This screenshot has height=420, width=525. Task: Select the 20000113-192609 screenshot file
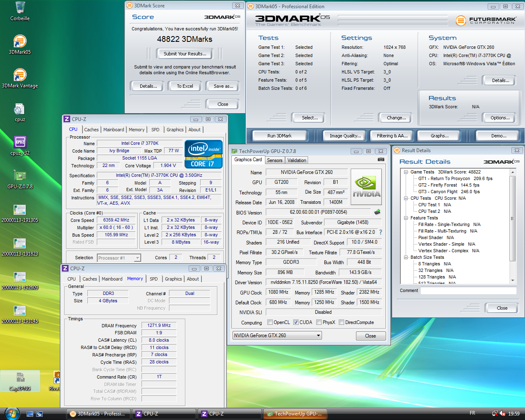(20, 281)
